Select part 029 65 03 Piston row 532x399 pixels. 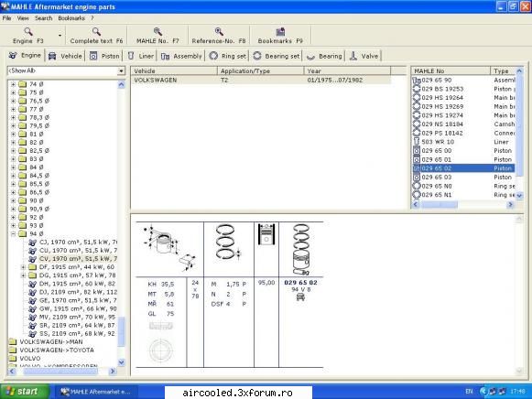click(x=463, y=178)
